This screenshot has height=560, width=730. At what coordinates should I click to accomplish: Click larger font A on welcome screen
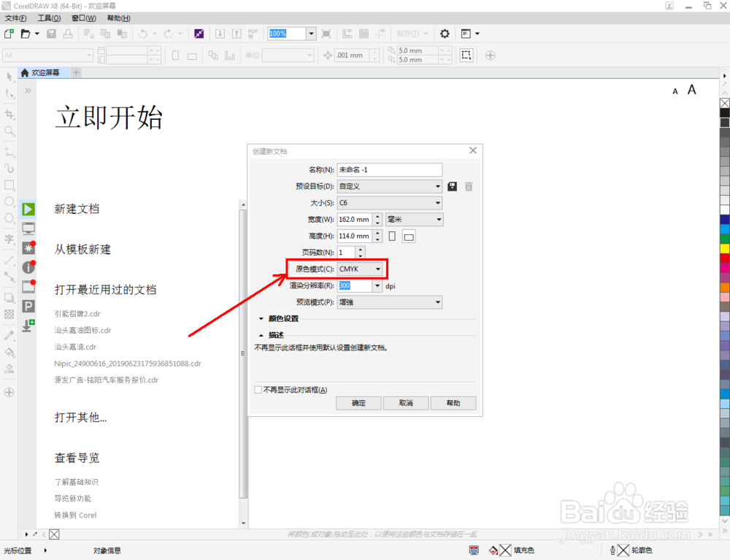(x=692, y=89)
